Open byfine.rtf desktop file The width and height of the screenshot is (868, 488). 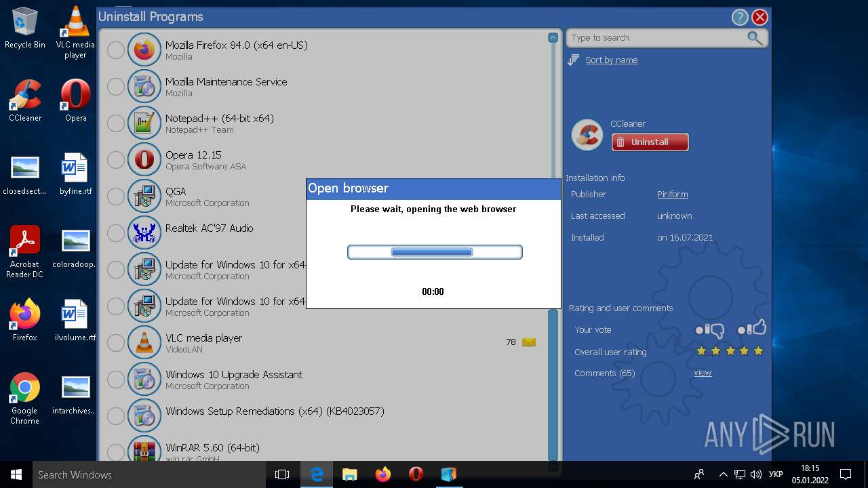click(x=75, y=174)
